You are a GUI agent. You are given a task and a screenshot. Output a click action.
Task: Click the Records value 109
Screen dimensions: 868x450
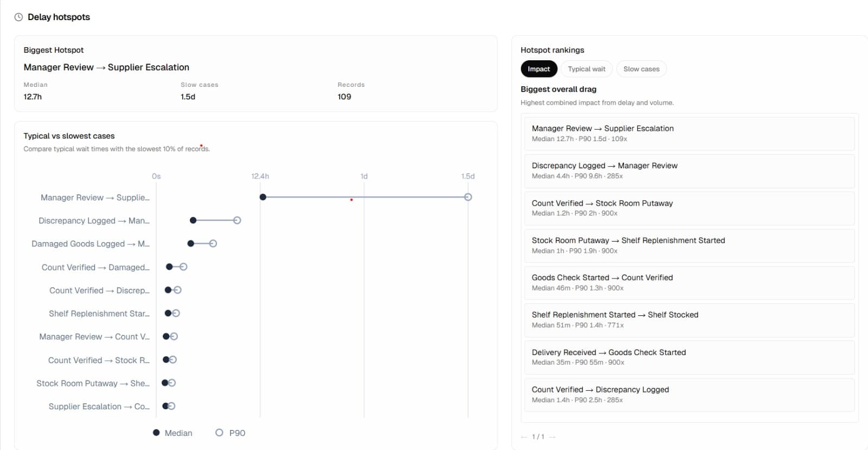coord(344,97)
